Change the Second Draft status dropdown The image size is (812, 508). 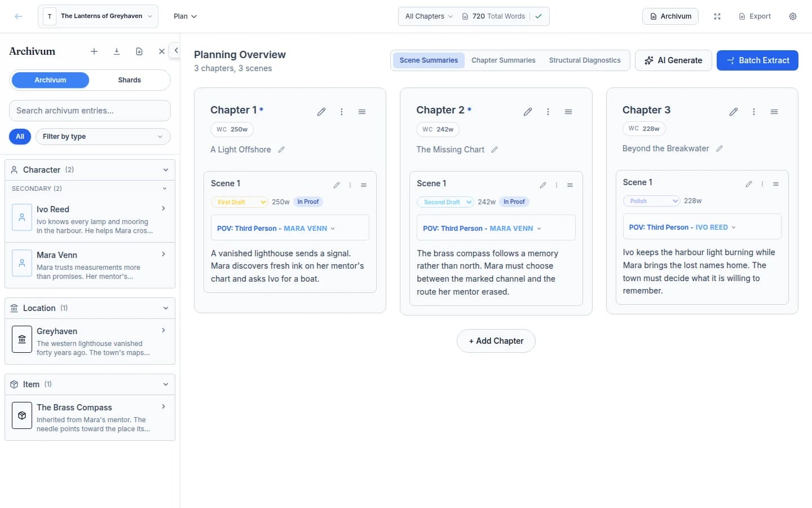445,202
